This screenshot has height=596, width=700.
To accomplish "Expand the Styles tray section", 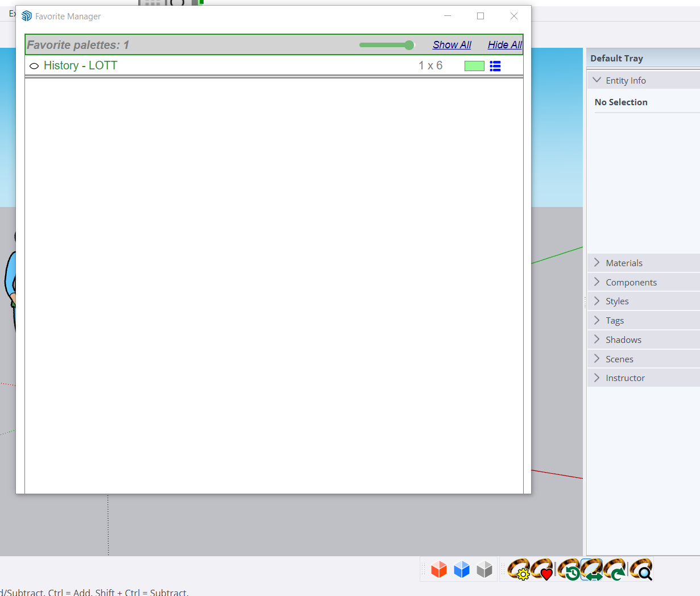I will pyautogui.click(x=597, y=301).
